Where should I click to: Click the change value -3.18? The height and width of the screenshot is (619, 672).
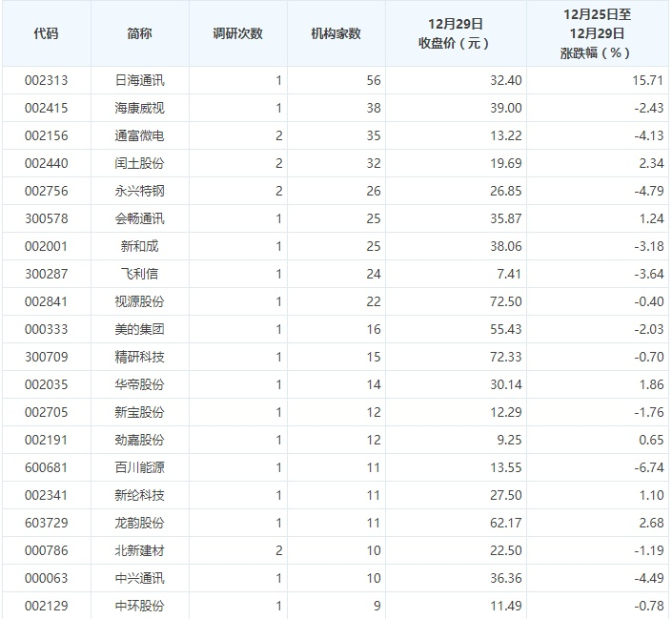pyautogui.click(x=649, y=246)
